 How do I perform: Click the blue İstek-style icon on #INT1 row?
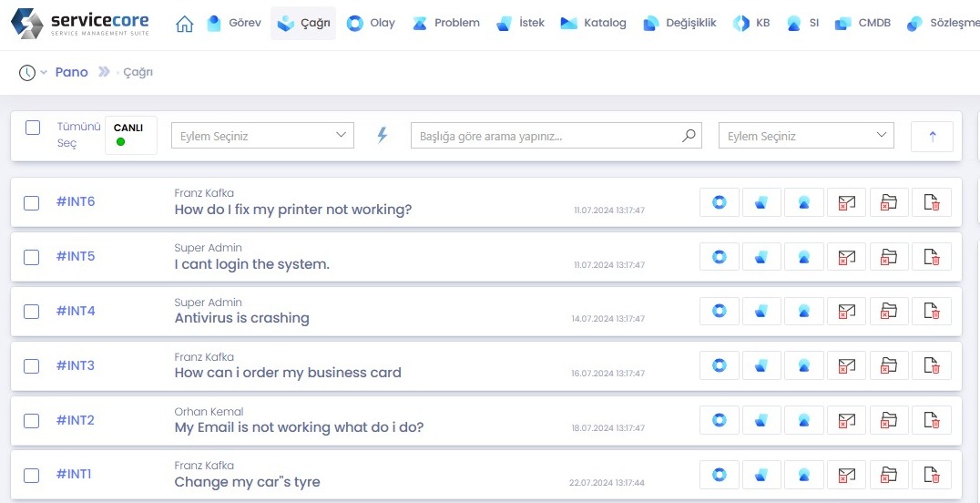[x=761, y=476]
